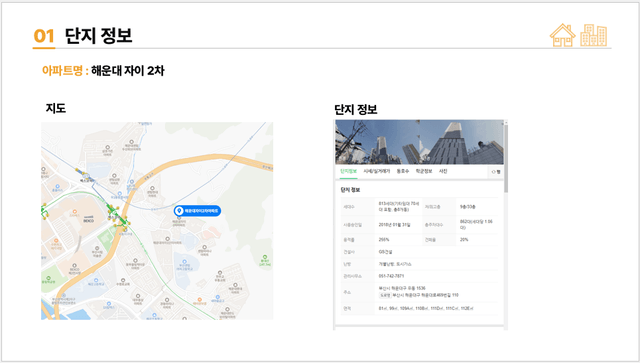Open the 사진 tab

443,171
